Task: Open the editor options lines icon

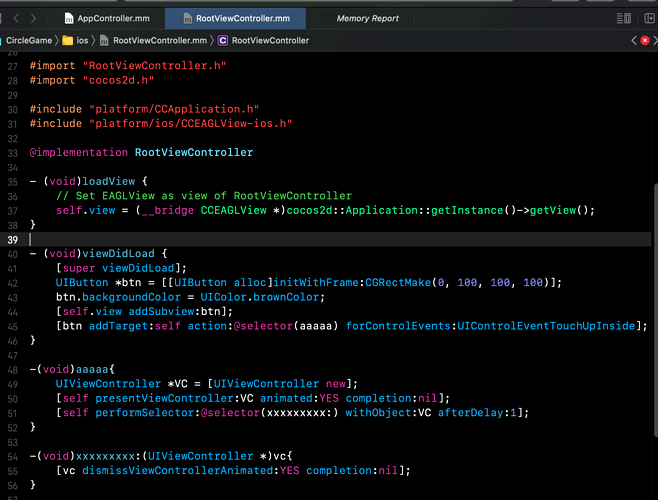Action: [x=624, y=18]
